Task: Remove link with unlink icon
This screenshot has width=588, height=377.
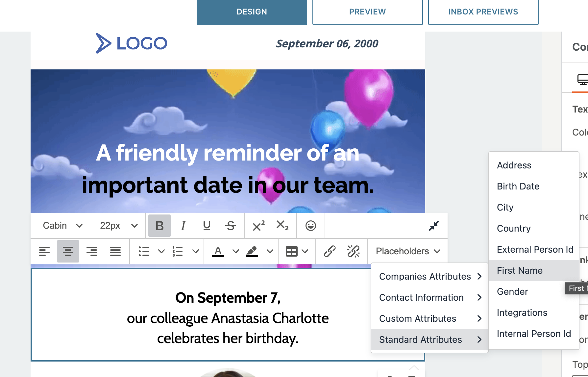Action: click(x=354, y=251)
